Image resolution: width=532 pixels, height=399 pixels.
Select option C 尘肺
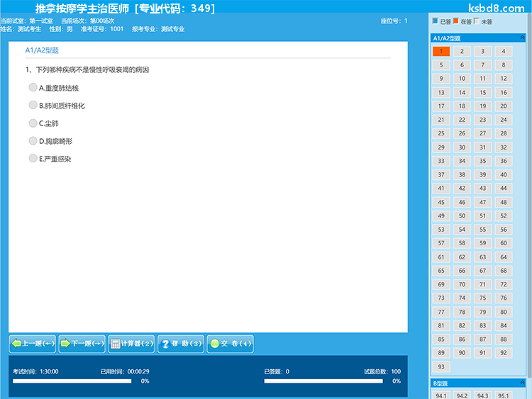[33, 123]
